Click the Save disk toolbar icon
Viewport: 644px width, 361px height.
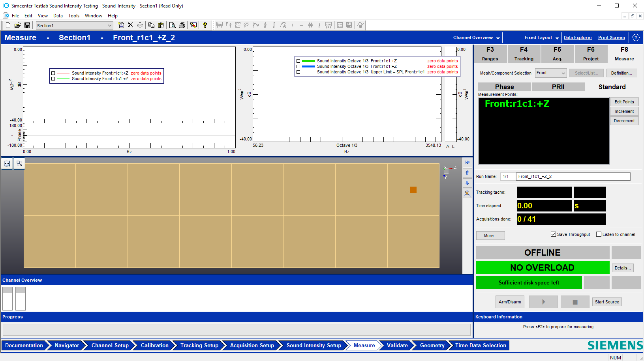click(x=27, y=25)
